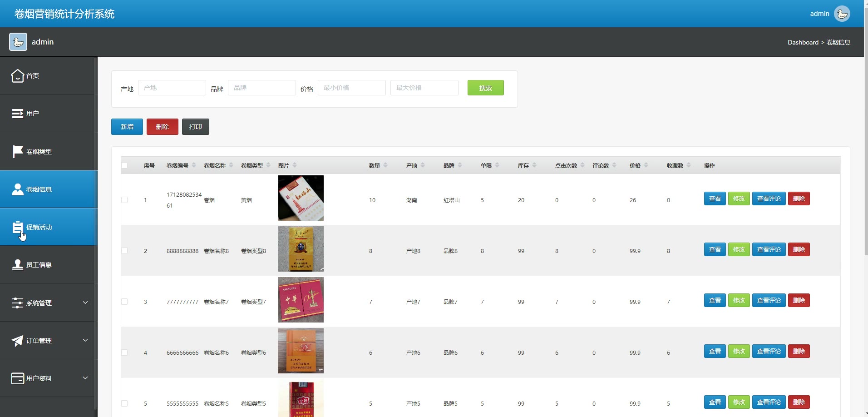Sort table by 库存 column arrows
The image size is (868, 417).
click(x=534, y=165)
